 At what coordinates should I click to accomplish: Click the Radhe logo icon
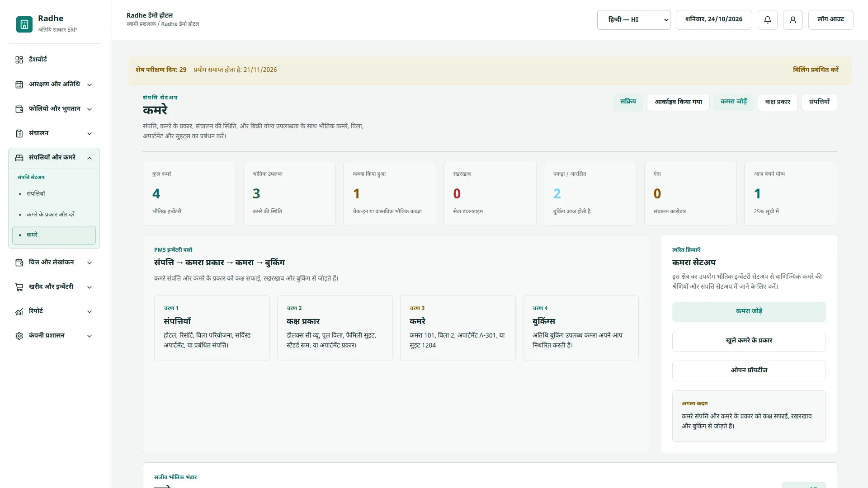click(x=24, y=24)
